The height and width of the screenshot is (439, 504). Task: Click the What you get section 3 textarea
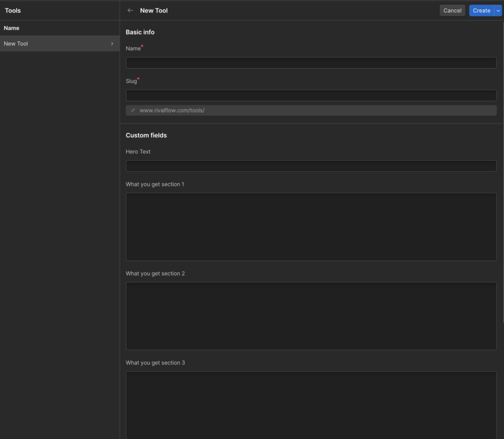click(x=311, y=405)
